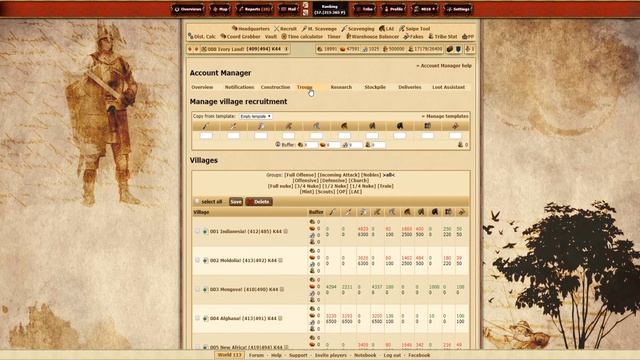Open Warehouse Balancer quickbar link
640x360 pixels.
coord(372,36)
